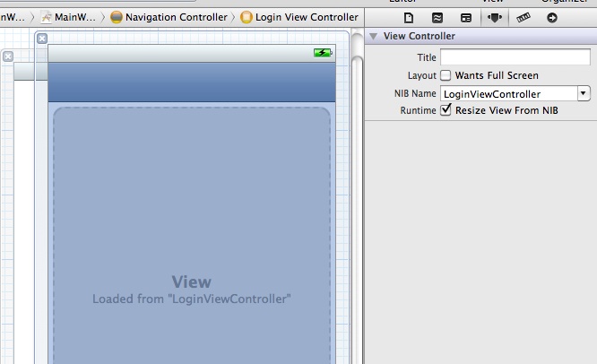Show the Connections inspector arrow icon
This screenshot has height=364, width=597.
pyautogui.click(x=551, y=17)
